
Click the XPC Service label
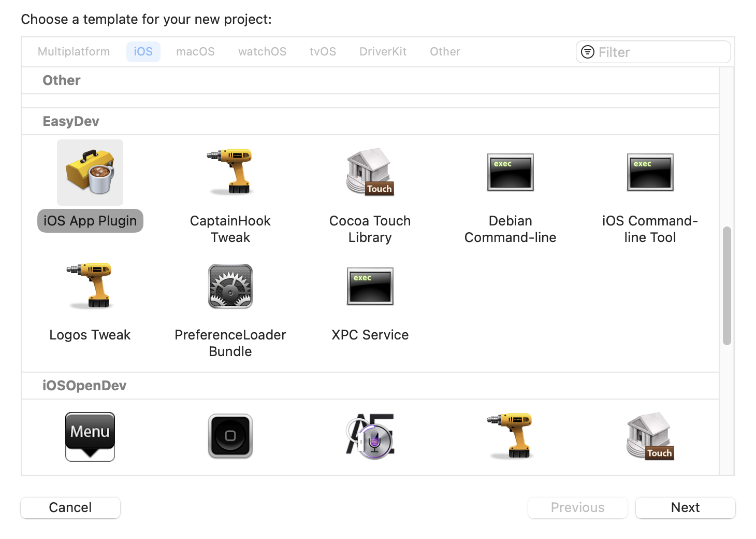(370, 335)
